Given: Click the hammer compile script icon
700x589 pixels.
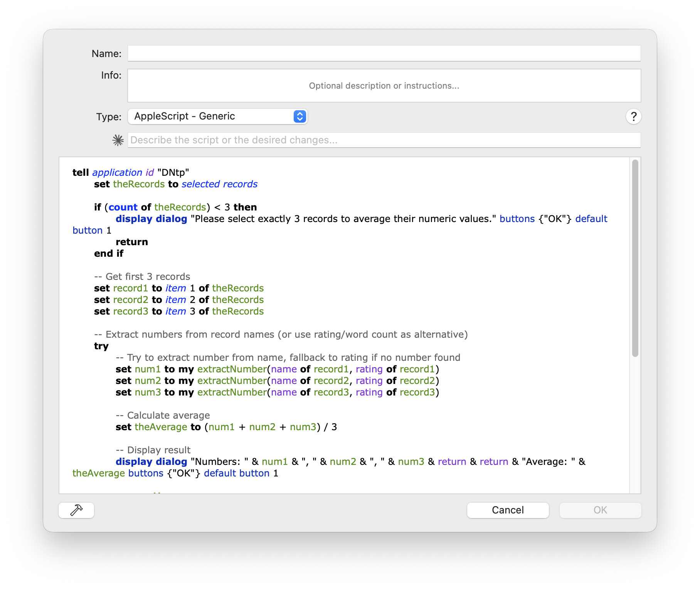Looking at the screenshot, I should pos(76,510).
